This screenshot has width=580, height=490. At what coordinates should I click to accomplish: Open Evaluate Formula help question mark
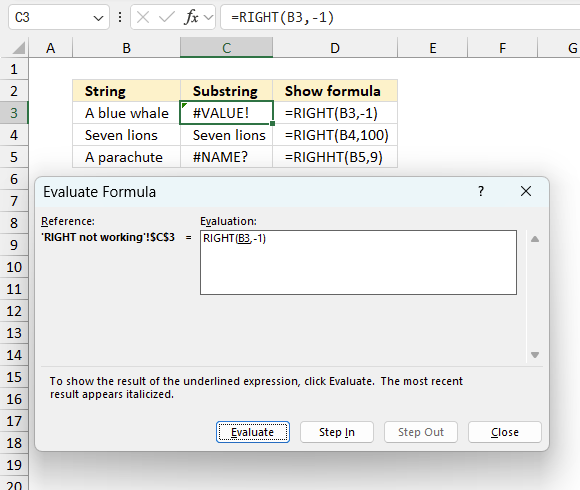point(480,192)
